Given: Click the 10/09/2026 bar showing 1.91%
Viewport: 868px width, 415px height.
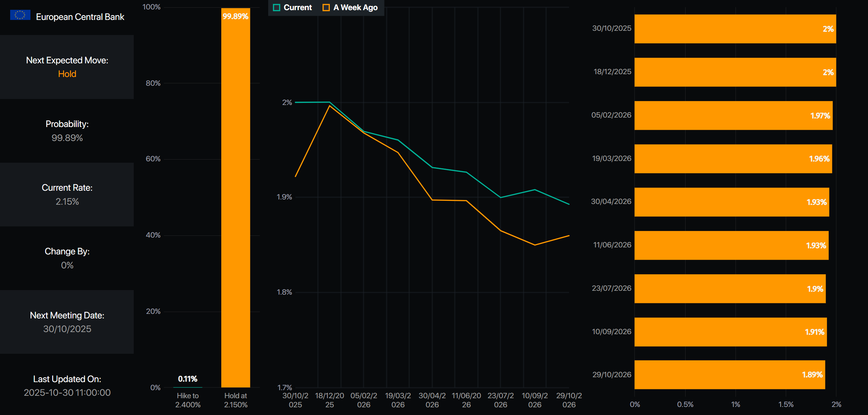Looking at the screenshot, I should point(730,332).
